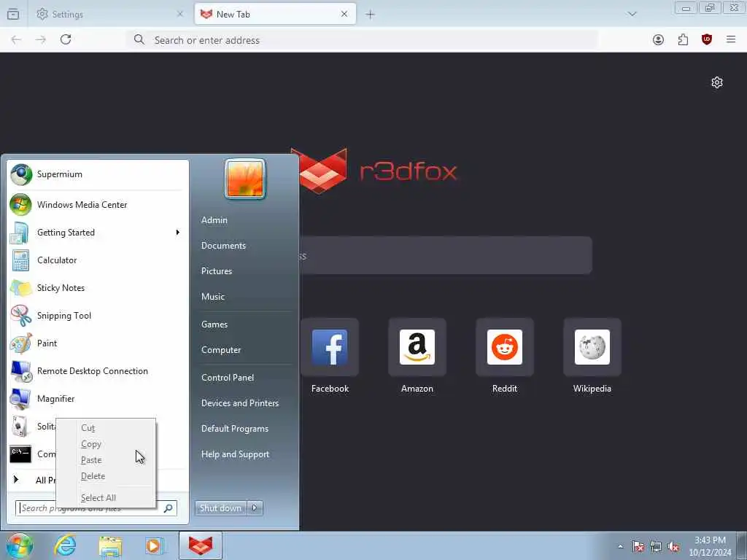Image resolution: width=747 pixels, height=560 pixels.
Task: Launch the Snipping Tool
Action: coord(97,315)
